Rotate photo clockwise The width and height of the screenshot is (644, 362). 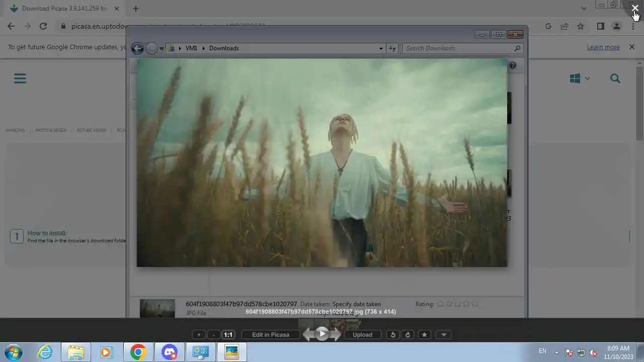click(408, 335)
